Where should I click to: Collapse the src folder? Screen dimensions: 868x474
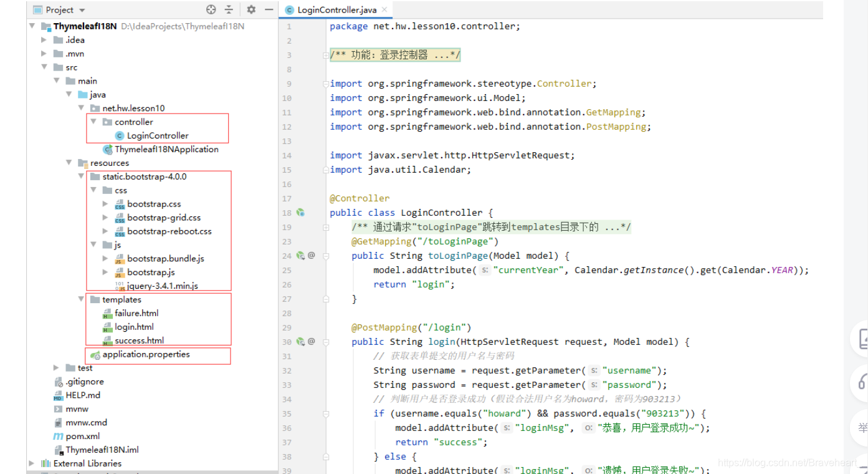point(44,67)
